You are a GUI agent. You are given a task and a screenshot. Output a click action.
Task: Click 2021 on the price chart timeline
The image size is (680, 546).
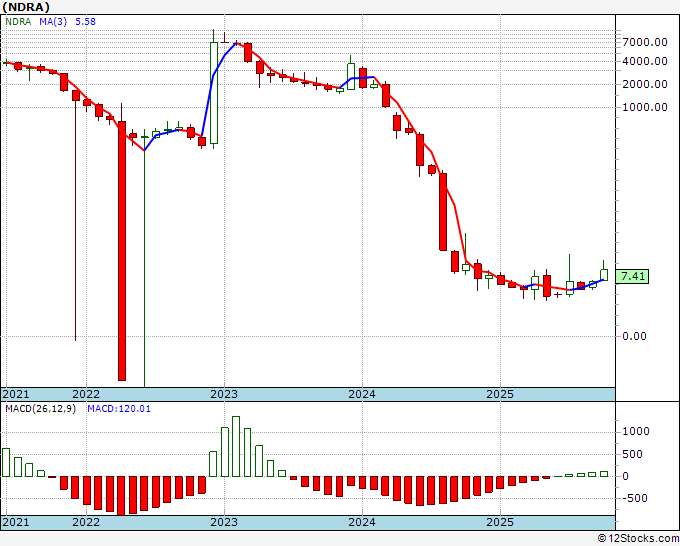click(x=16, y=394)
